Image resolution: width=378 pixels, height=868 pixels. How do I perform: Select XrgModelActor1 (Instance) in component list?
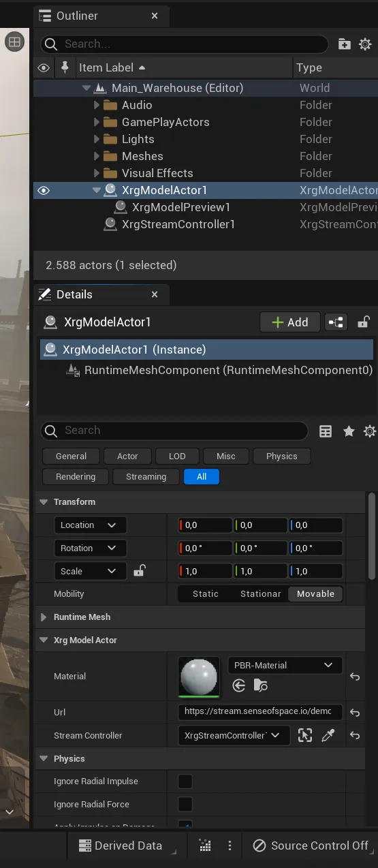point(206,350)
